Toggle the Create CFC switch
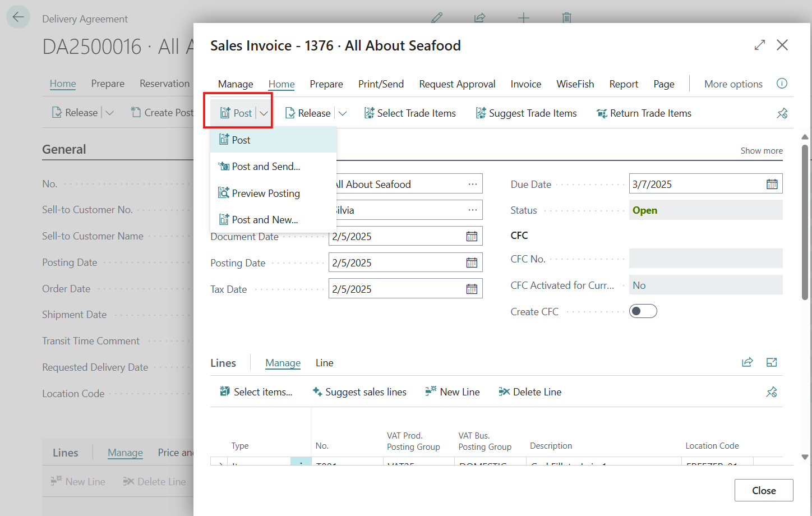 (x=643, y=311)
